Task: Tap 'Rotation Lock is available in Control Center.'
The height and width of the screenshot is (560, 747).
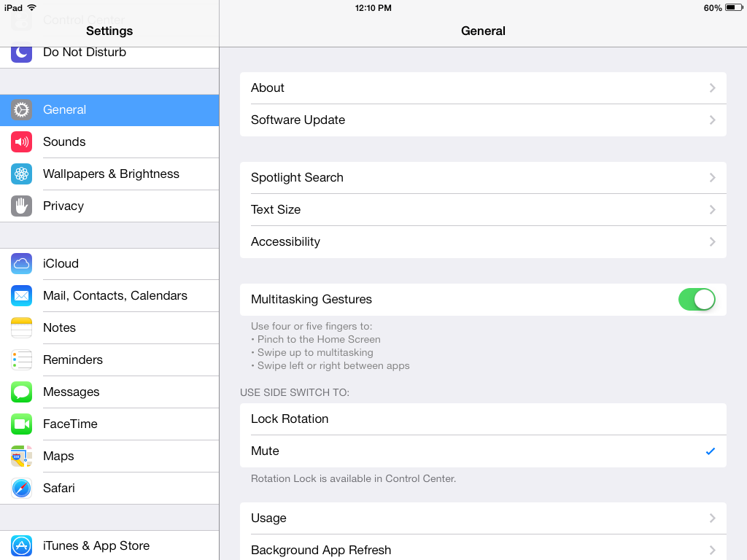Action: (x=353, y=478)
